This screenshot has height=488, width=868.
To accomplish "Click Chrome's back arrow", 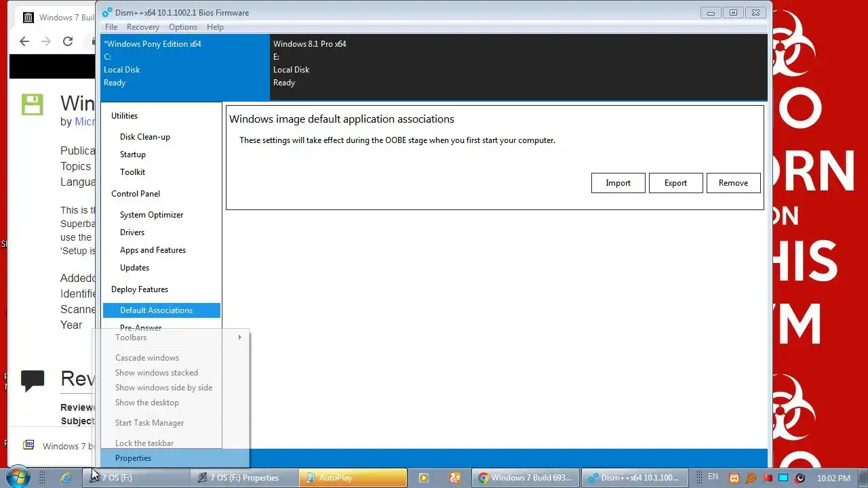I will pos(24,41).
